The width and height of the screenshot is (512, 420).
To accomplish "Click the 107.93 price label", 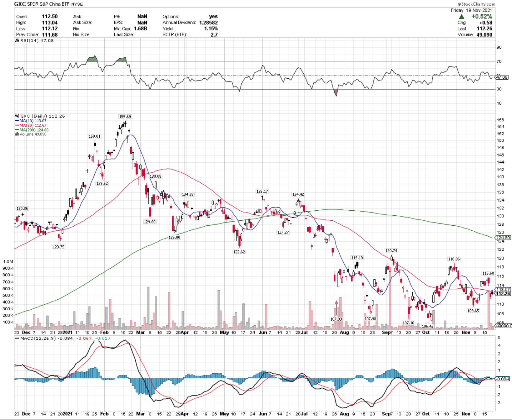I will click(336, 319).
